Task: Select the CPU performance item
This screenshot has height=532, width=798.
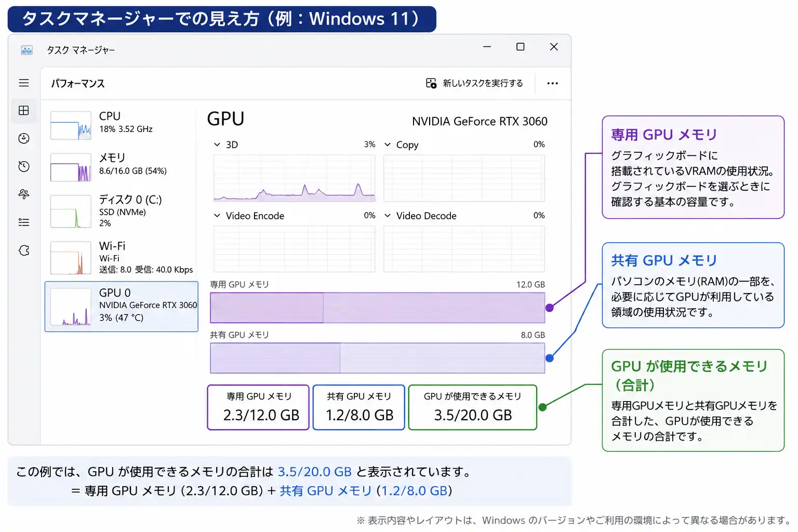Action: coord(121,125)
